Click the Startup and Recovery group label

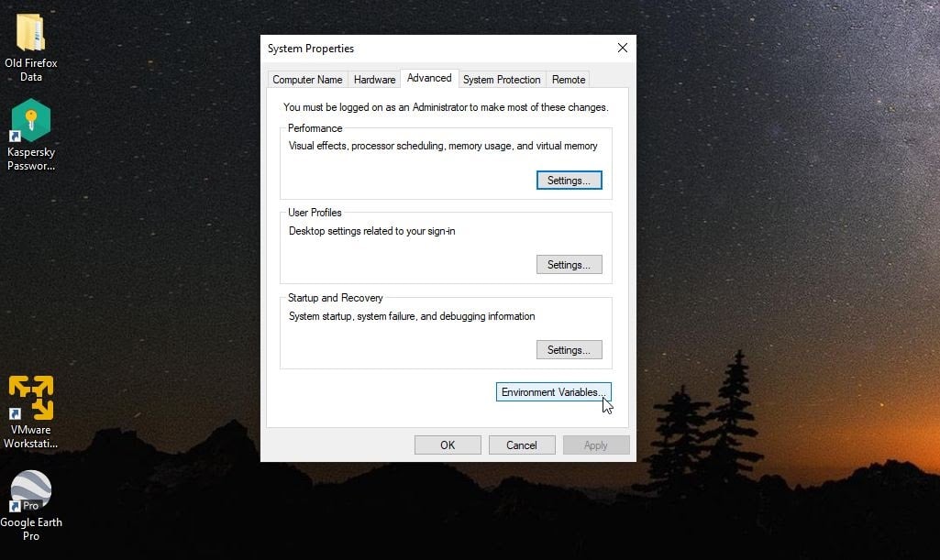coord(335,298)
